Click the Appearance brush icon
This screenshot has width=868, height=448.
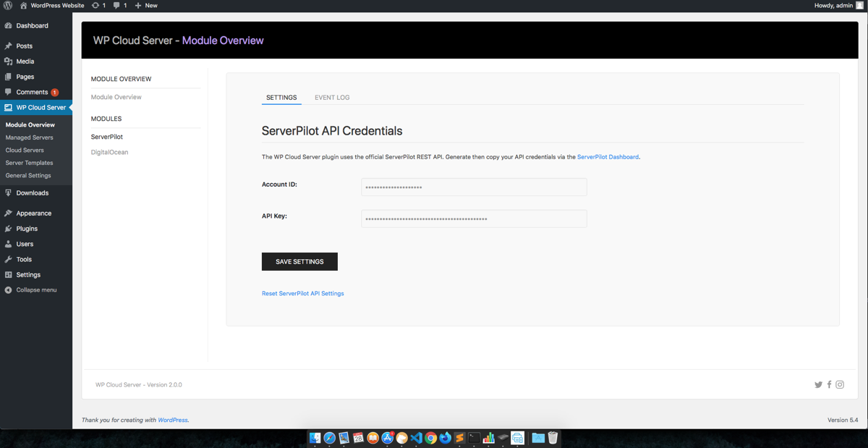tap(9, 214)
